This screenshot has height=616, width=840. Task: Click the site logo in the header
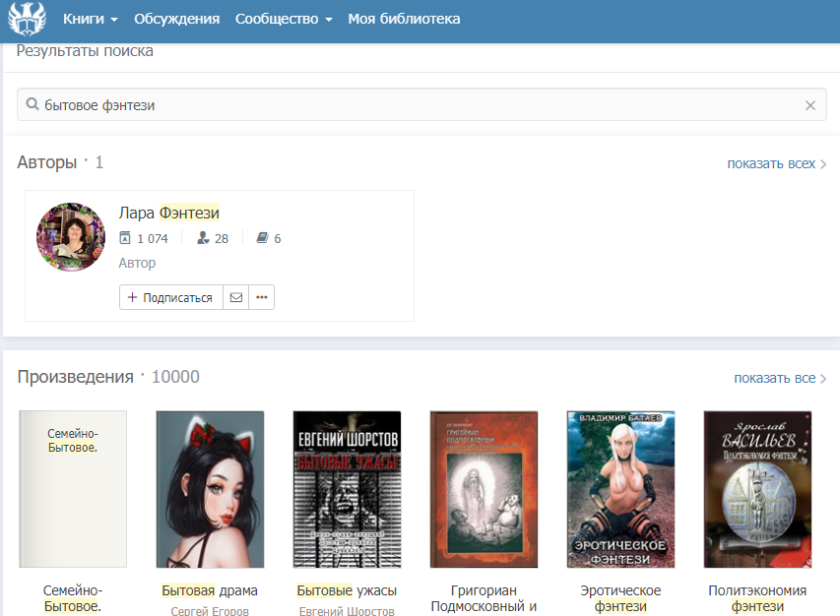(x=27, y=20)
